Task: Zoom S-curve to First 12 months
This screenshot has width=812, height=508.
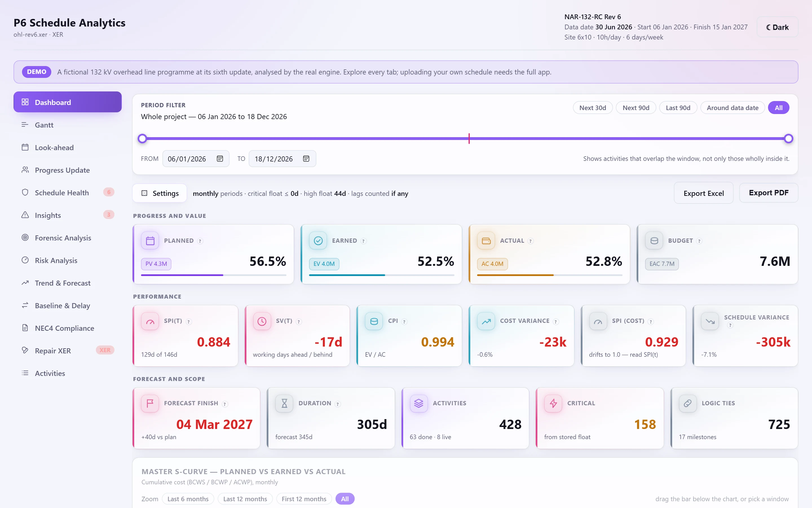Action: click(x=304, y=499)
